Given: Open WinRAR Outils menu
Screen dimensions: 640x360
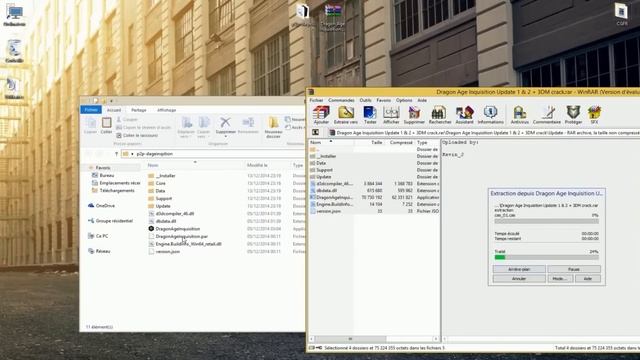Looking at the screenshot, I should coord(365,100).
